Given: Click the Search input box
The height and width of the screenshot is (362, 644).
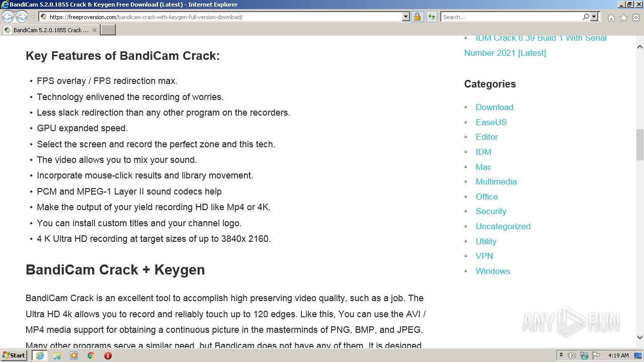Looking at the screenshot, I should pyautogui.click(x=511, y=17).
